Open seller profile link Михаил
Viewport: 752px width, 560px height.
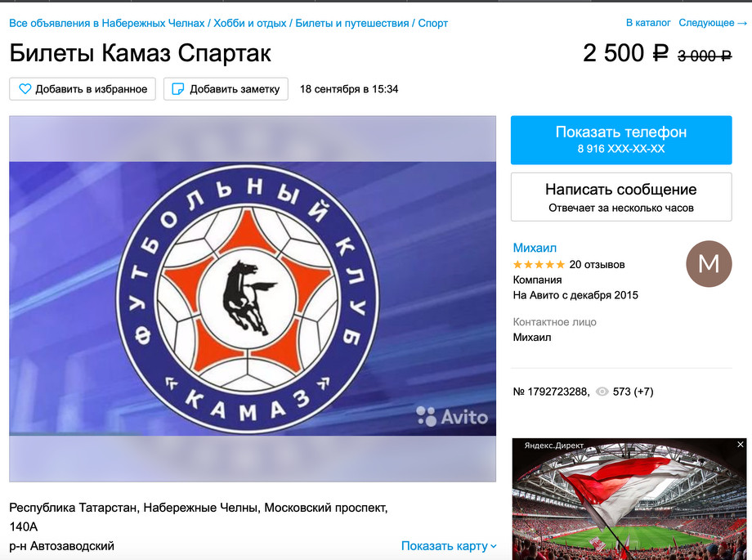pyautogui.click(x=535, y=248)
